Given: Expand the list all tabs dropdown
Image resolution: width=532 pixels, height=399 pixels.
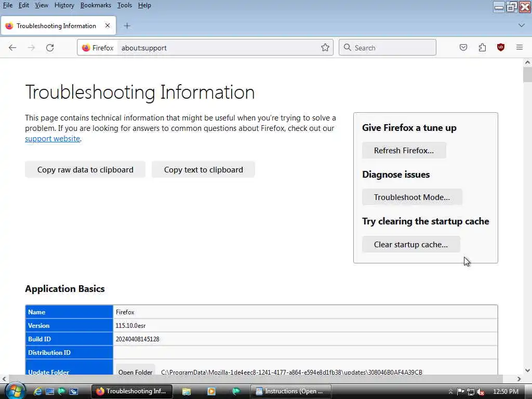Looking at the screenshot, I should click(522, 25).
